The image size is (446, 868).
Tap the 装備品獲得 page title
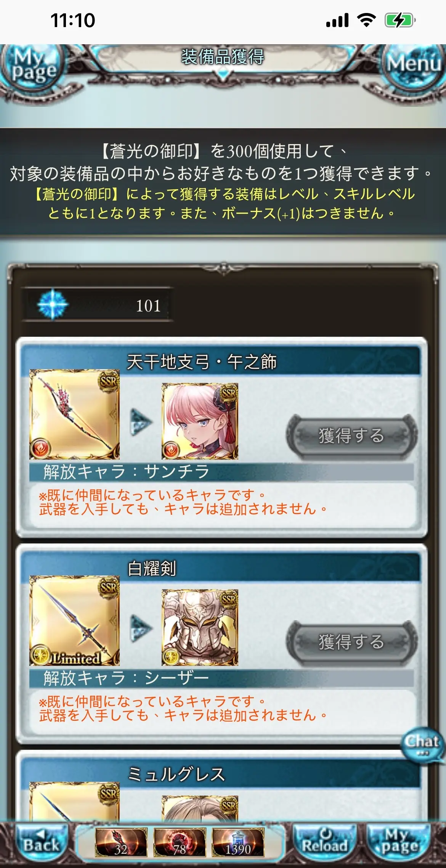tap(223, 57)
